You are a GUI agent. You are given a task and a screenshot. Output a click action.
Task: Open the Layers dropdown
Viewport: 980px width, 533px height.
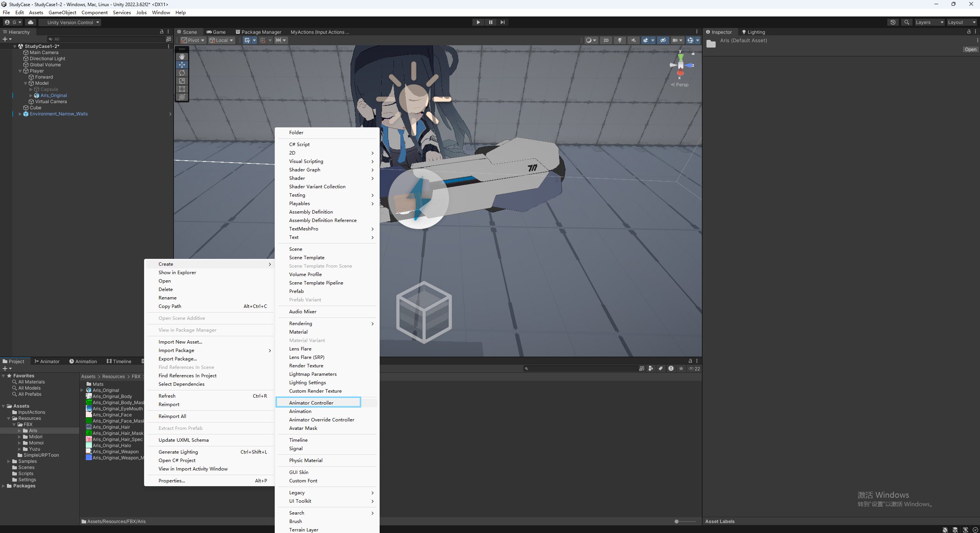(x=929, y=22)
